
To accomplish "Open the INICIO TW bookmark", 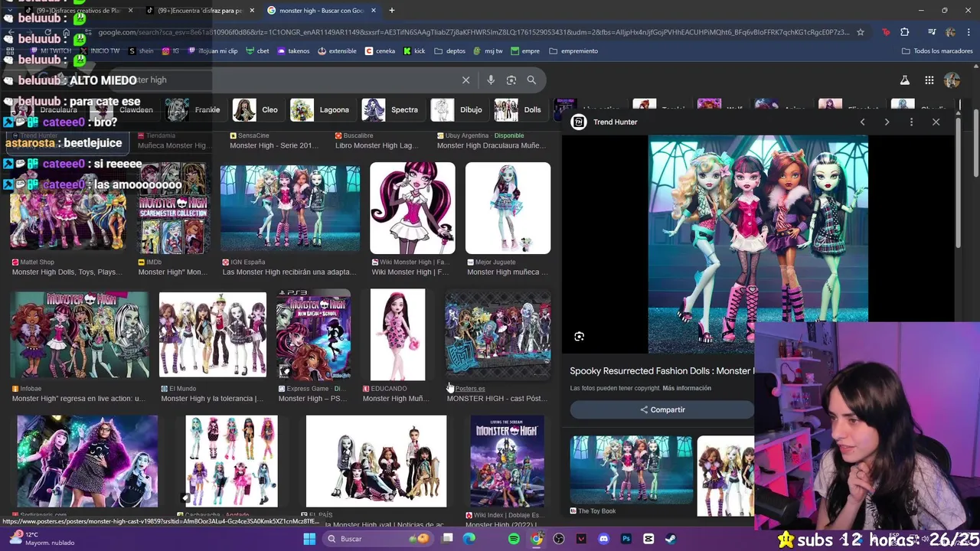I will (x=99, y=51).
